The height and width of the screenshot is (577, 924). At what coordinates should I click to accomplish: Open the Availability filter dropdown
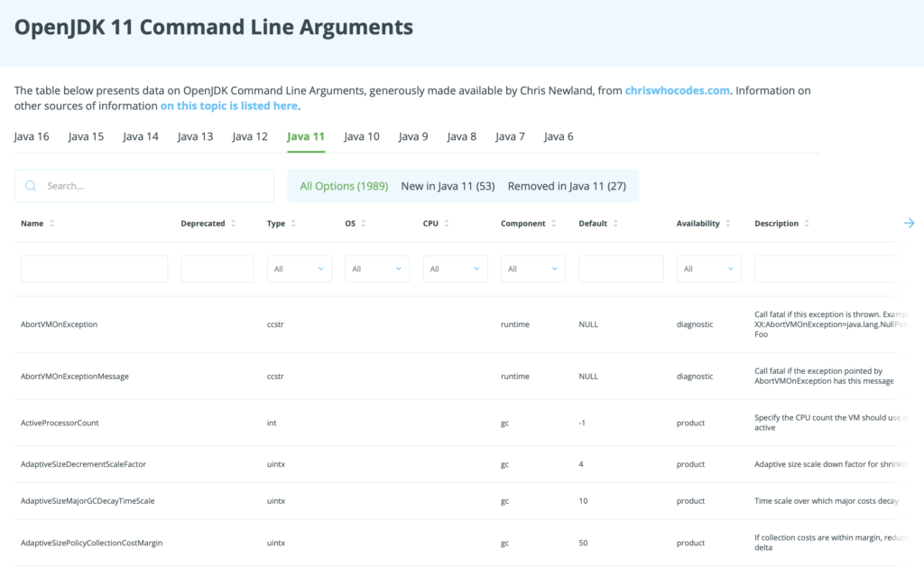[709, 269]
